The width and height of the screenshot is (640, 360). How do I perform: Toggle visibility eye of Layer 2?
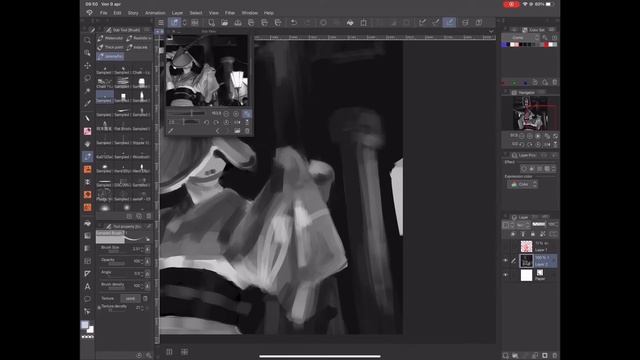506,260
